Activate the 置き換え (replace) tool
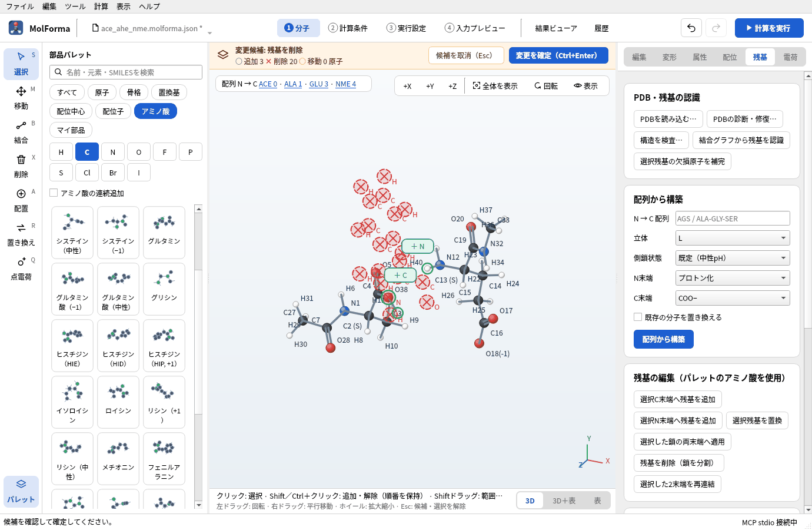 click(21, 234)
